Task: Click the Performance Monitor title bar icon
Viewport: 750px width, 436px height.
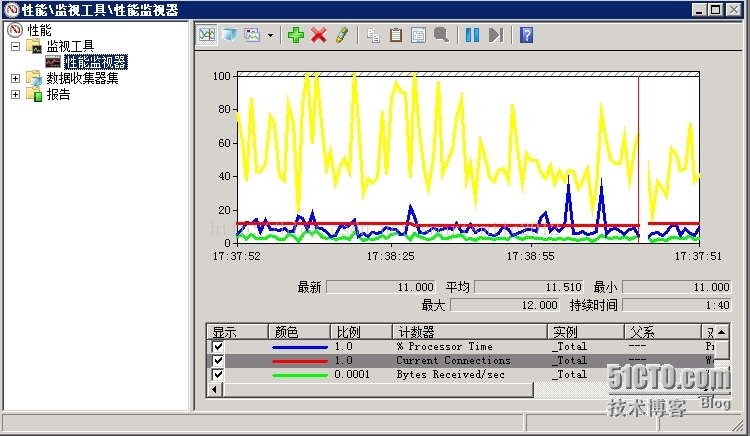Action: coord(11,10)
